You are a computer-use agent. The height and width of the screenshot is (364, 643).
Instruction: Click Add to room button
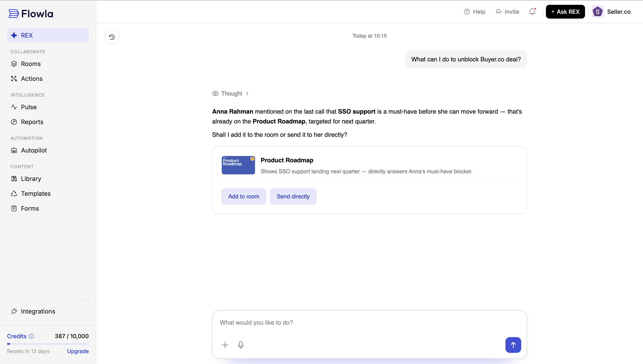[x=244, y=196]
